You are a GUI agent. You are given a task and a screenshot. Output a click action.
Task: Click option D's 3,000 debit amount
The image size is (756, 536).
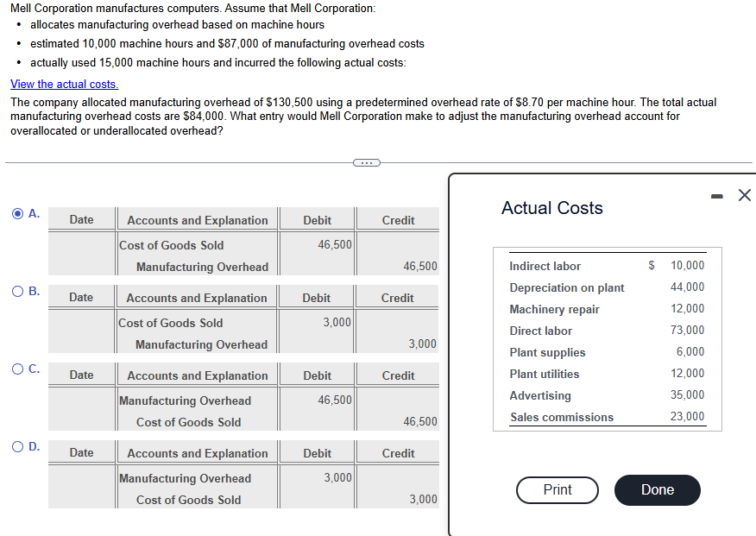click(337, 477)
